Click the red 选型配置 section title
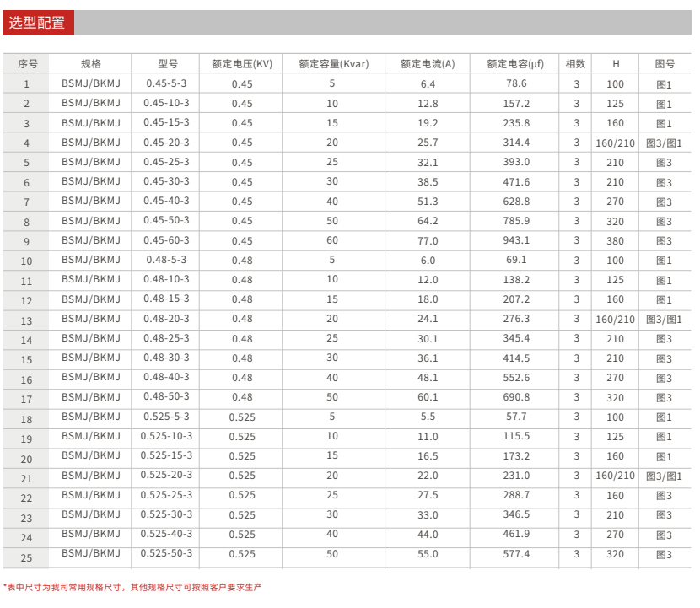This screenshot has width=700, height=608. coord(37,23)
